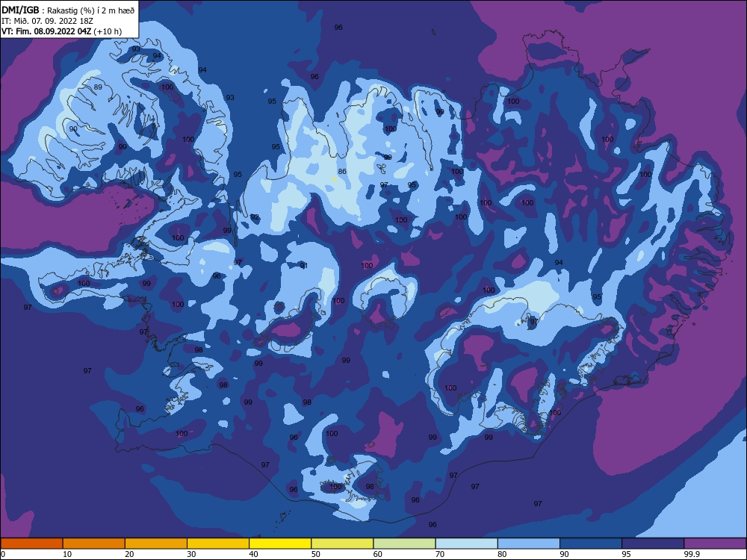Click the 'VT: Fim. 08.09.2022 04Z (+10 h)' line
Screen dimensions: 747x560
coord(61,31)
